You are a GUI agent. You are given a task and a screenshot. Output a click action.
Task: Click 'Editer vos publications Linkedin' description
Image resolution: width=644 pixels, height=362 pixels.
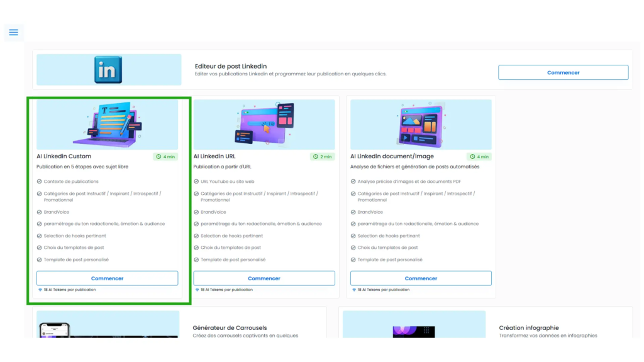tap(291, 74)
